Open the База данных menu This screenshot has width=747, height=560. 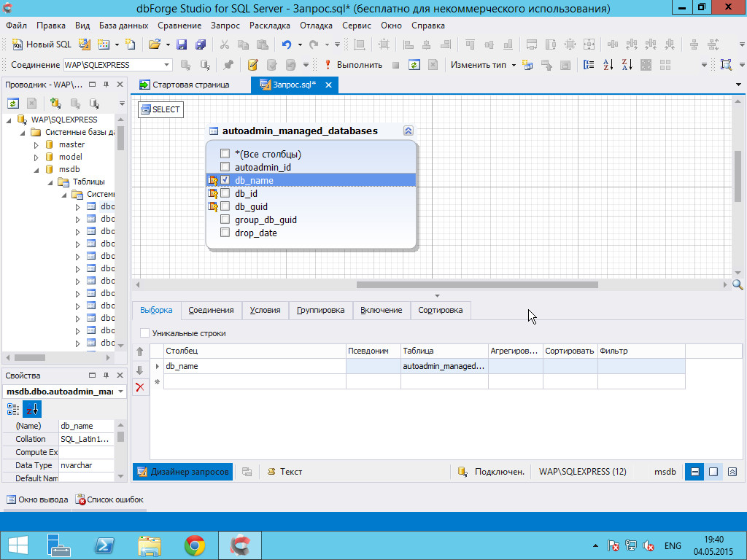123,26
